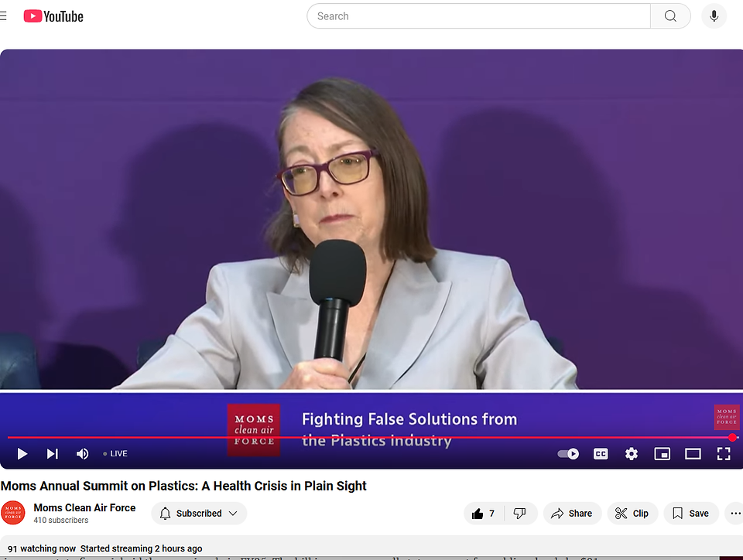Play the paused livestream
This screenshot has height=560, width=743.
click(x=22, y=453)
